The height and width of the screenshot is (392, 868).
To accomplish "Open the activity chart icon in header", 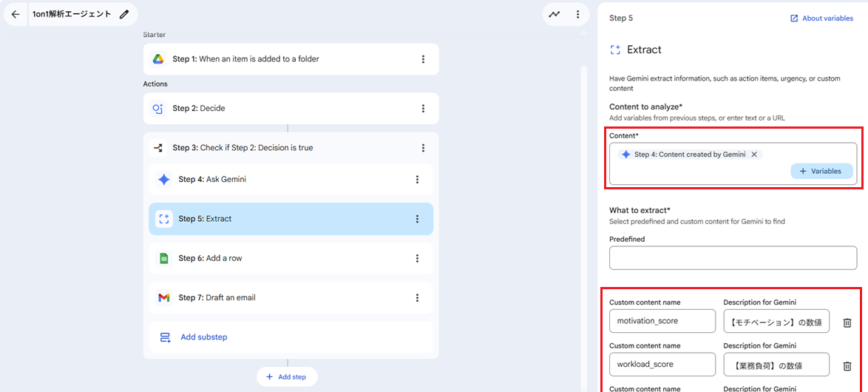I will [554, 14].
